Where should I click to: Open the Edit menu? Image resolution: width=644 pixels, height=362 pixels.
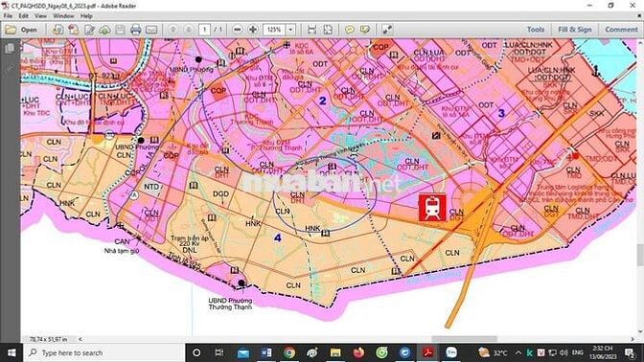(x=23, y=16)
